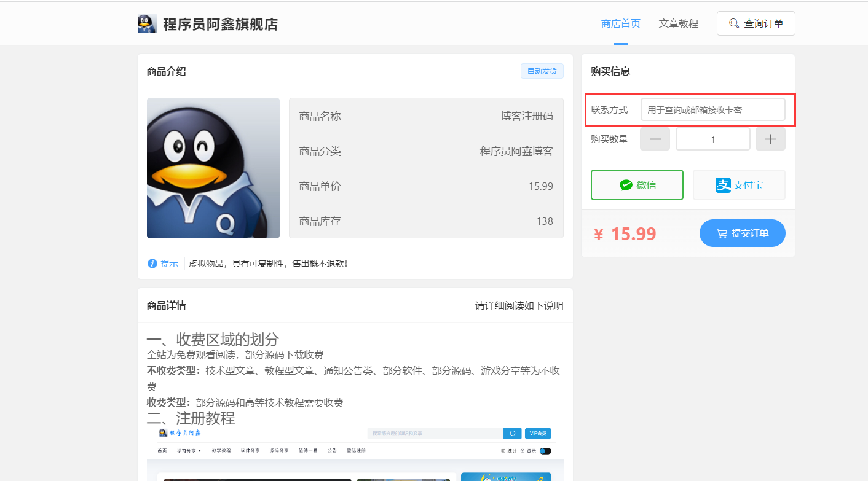
Task: Click the 商品详情 section title
Action: point(166,305)
